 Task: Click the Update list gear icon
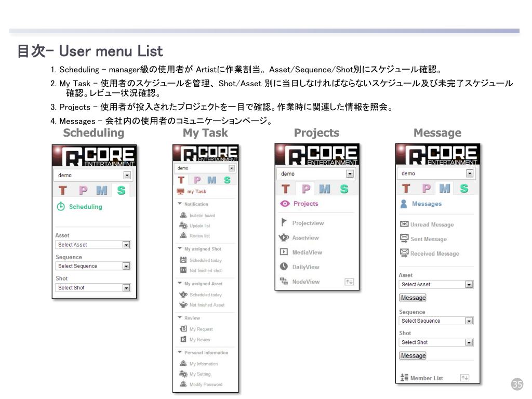(x=183, y=225)
